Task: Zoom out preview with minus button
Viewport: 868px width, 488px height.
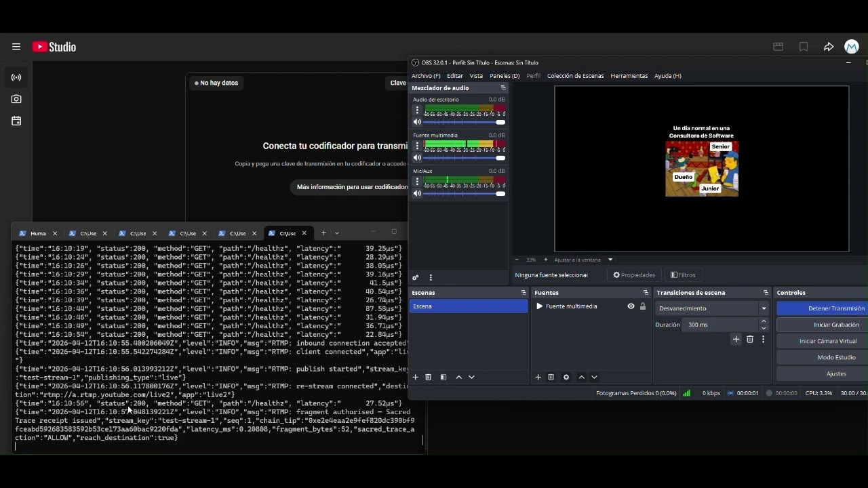Action: pos(517,260)
